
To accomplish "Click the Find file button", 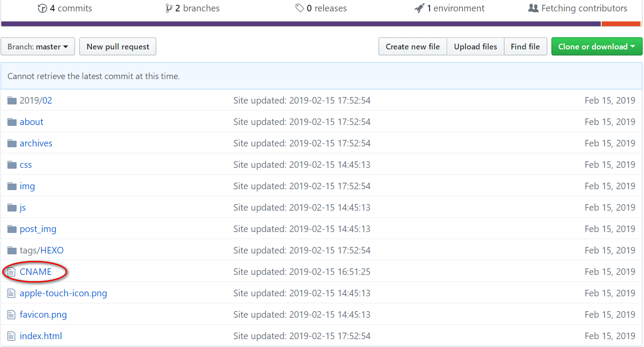I will (x=526, y=46).
